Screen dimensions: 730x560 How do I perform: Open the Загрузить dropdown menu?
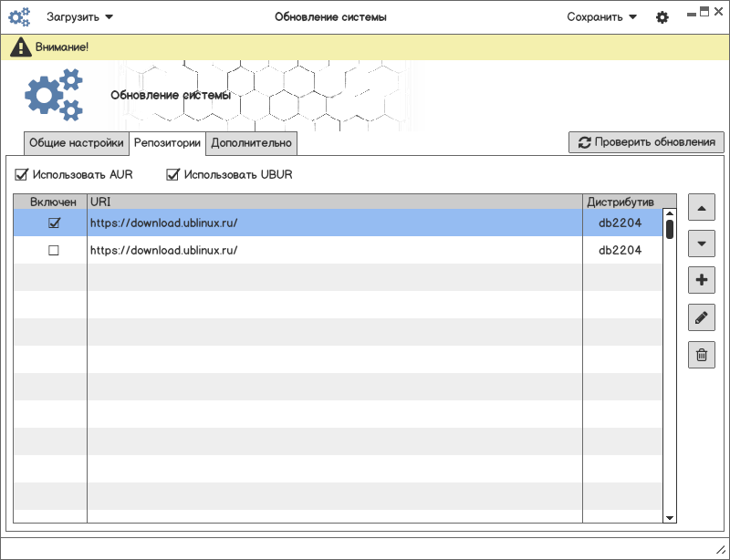pyautogui.click(x=79, y=17)
